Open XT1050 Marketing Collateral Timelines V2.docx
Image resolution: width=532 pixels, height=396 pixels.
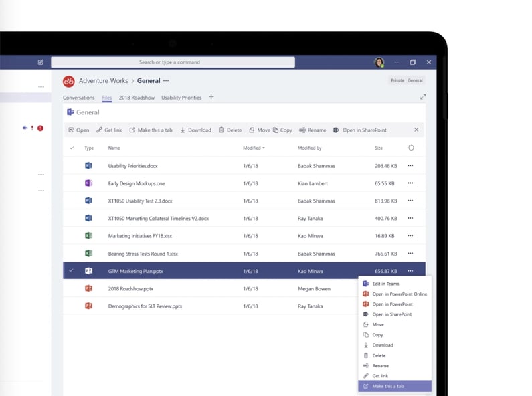click(159, 219)
